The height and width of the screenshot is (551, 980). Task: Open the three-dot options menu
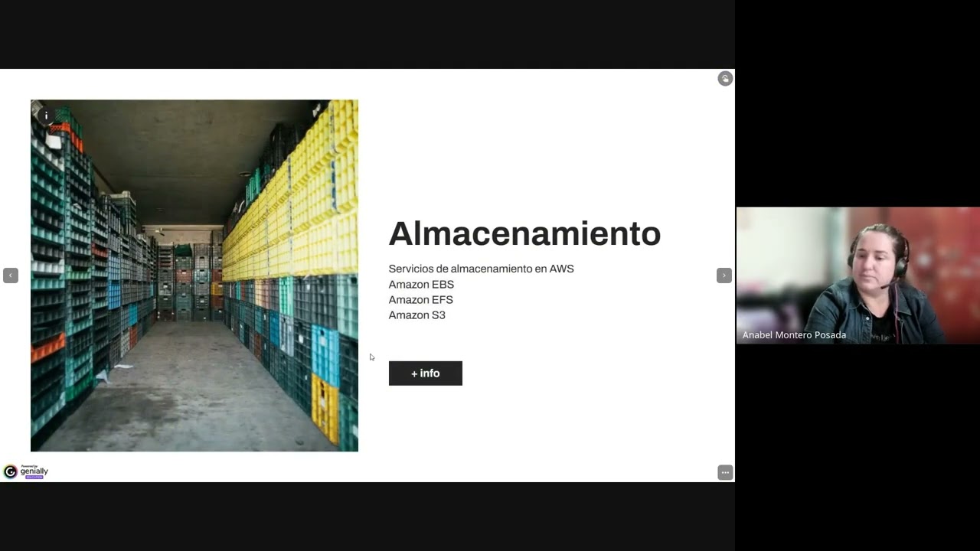point(725,472)
